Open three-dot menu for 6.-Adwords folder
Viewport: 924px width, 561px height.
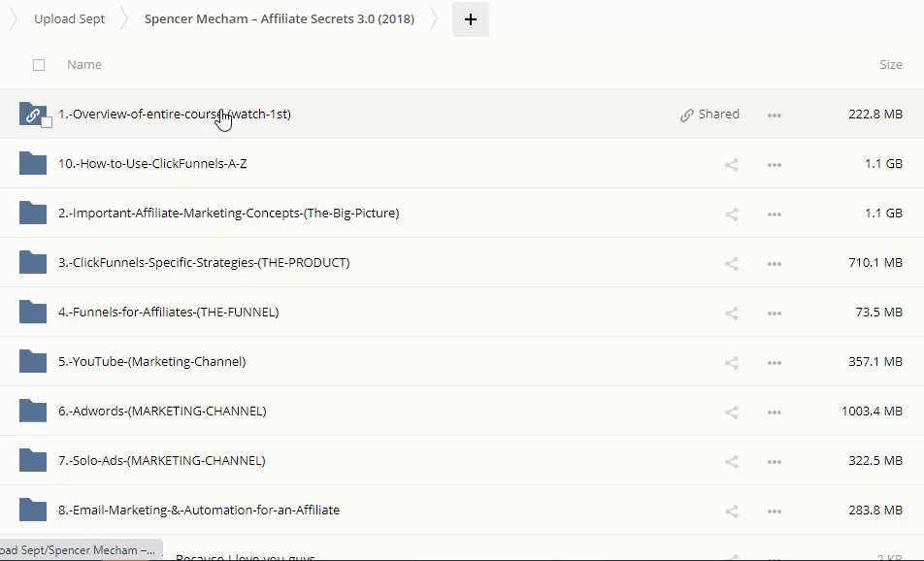[x=775, y=412]
